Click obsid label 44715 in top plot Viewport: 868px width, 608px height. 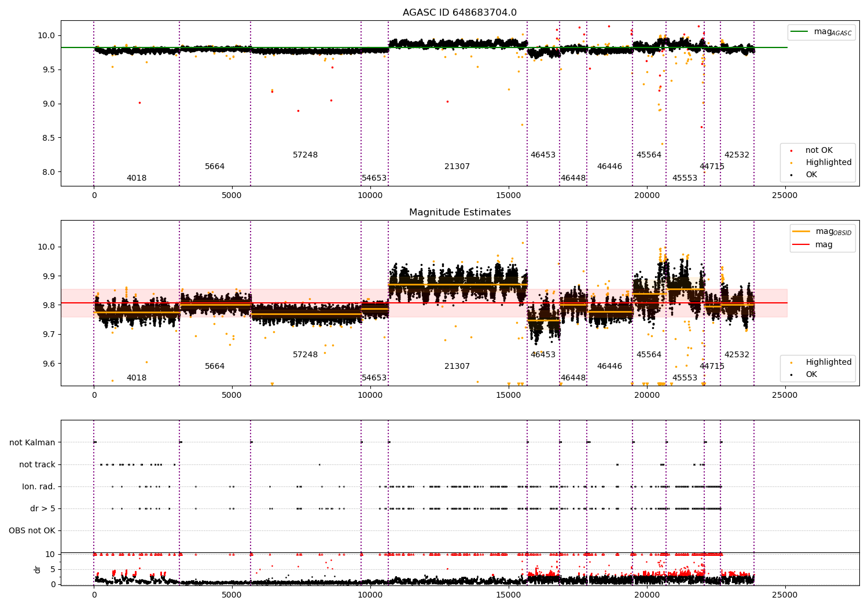[712, 167]
